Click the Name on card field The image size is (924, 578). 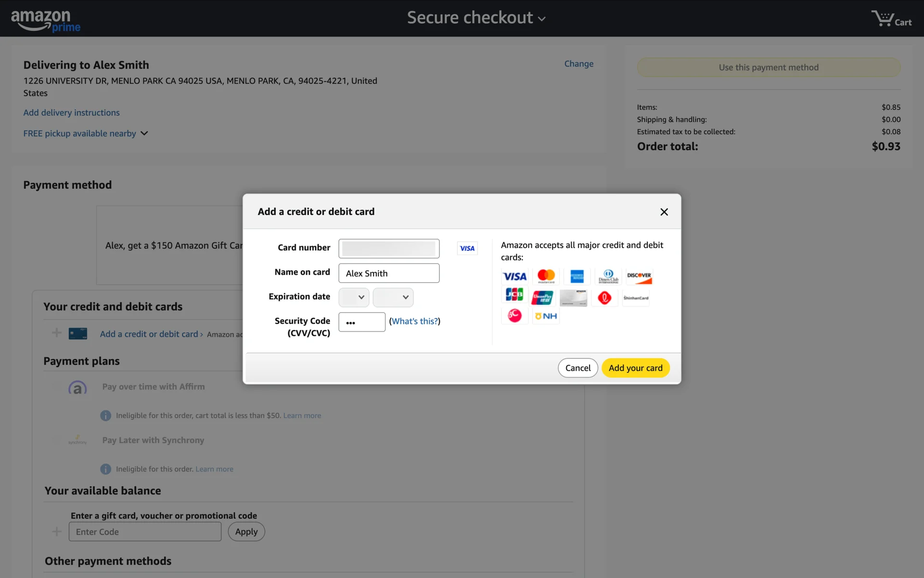point(388,273)
